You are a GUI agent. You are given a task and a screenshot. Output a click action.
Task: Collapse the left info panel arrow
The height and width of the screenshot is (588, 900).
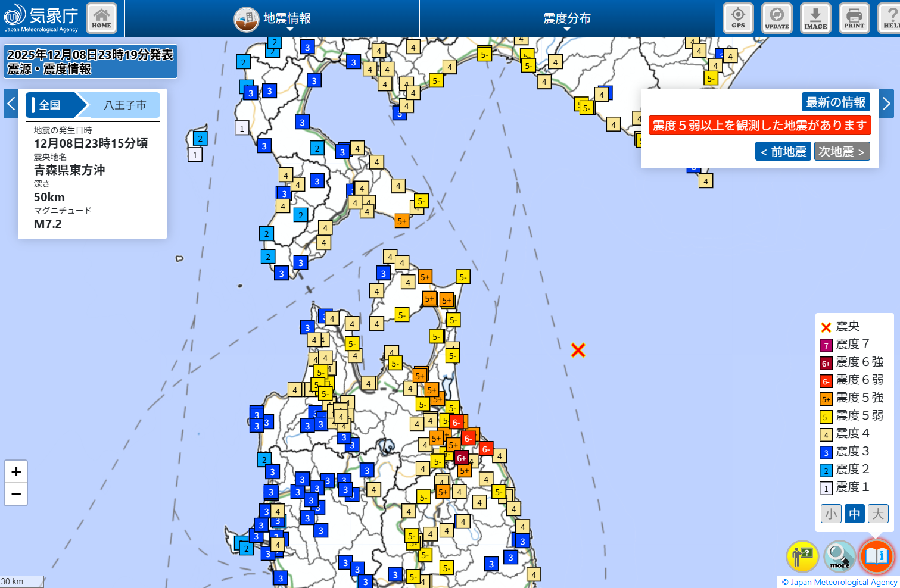pyautogui.click(x=11, y=104)
